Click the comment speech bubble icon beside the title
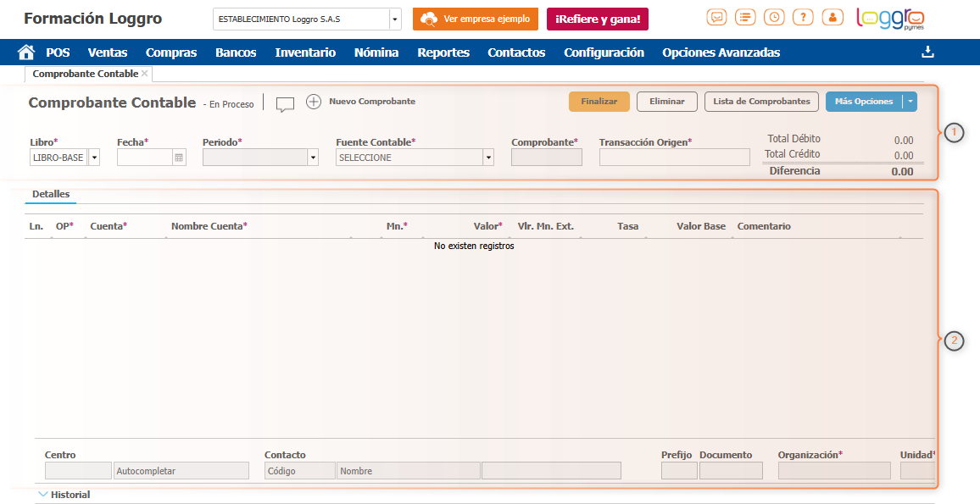 click(x=285, y=104)
